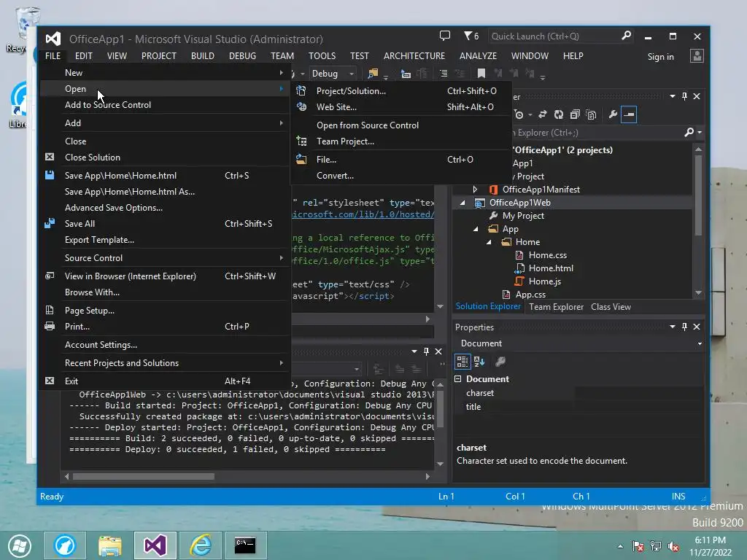Image resolution: width=747 pixels, height=560 pixels.
Task: Toggle bookmark on the current line
Action: 481,74
